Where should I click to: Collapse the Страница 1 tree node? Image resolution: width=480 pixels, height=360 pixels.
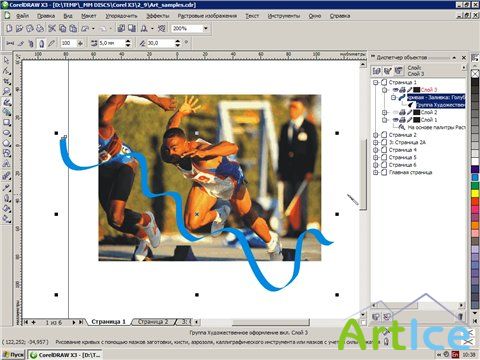click(376, 82)
